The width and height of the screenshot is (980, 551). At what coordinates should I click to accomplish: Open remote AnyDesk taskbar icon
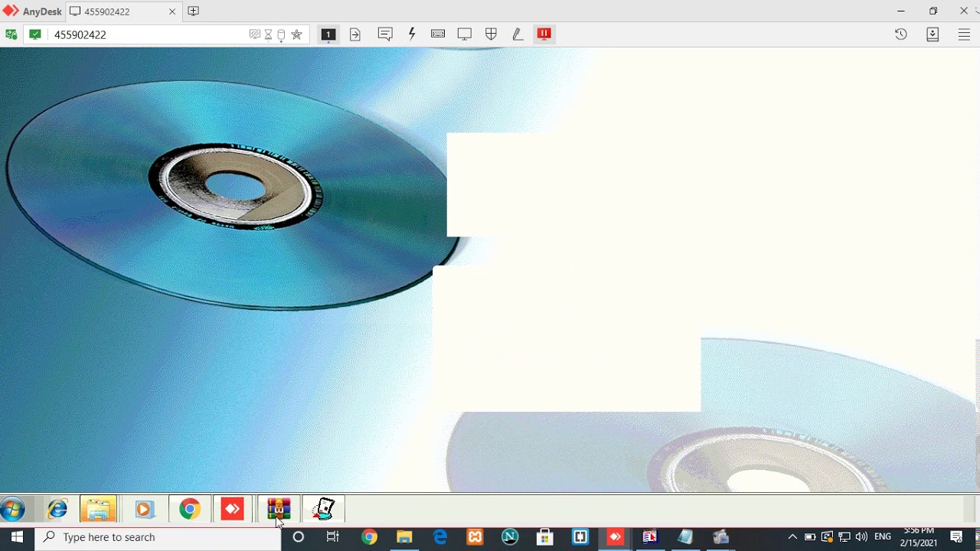tap(233, 509)
